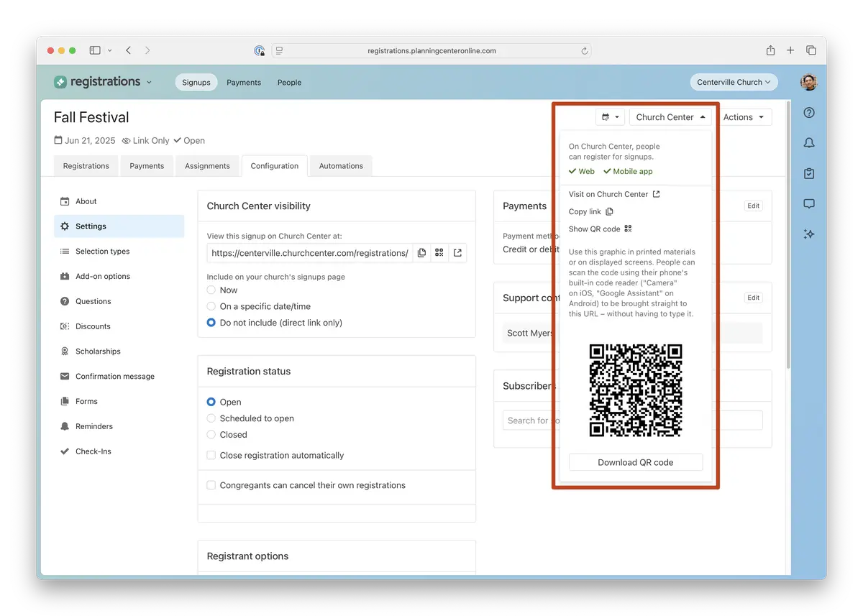Screen dimensions: 863x616
Task: Open the Actions dropdown
Action: (x=744, y=117)
